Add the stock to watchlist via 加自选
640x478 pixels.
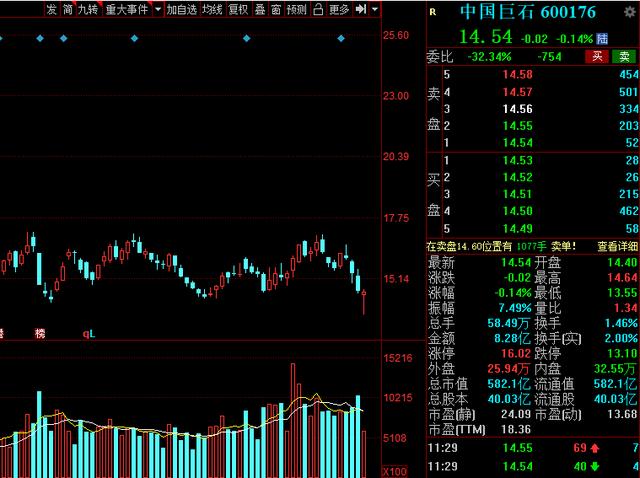click(x=182, y=9)
